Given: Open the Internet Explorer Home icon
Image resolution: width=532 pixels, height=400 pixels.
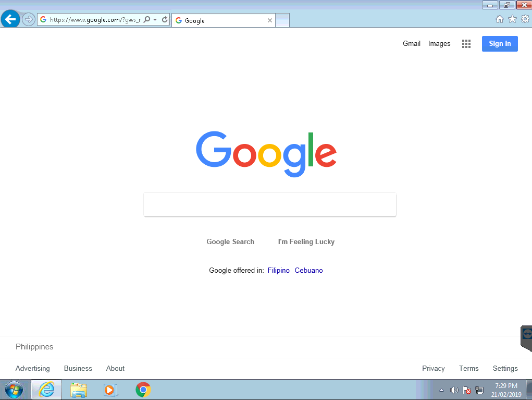Looking at the screenshot, I should tap(499, 19).
